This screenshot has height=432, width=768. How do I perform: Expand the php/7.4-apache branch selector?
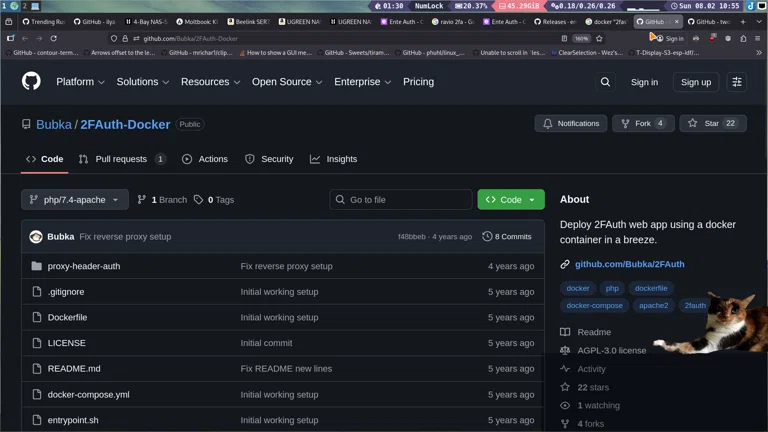pos(75,200)
